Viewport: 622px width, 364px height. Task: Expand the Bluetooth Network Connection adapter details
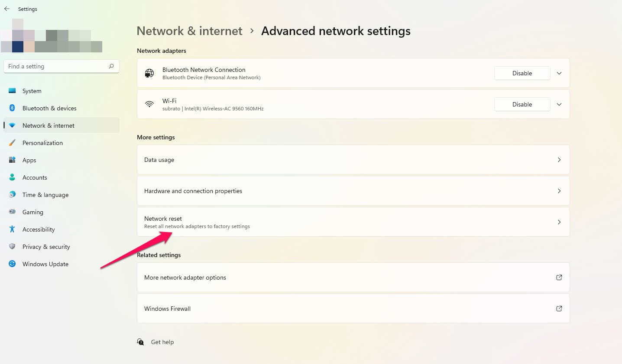(x=559, y=73)
